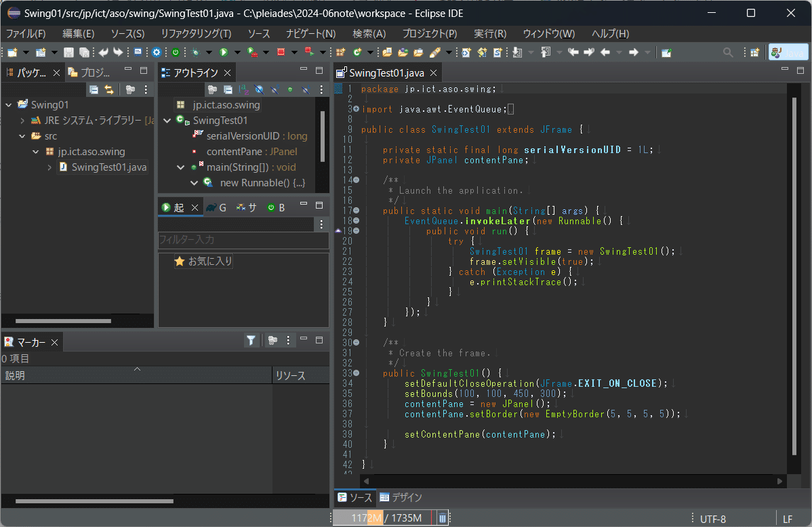Collapse the Swing01 project node
The height and width of the screenshot is (527, 812).
[x=9, y=105]
